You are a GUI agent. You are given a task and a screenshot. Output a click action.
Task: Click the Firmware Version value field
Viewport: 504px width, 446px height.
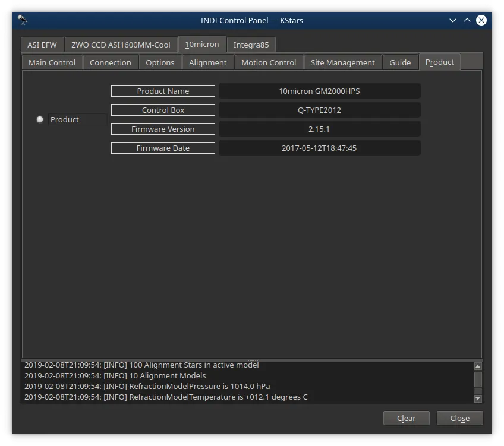pos(320,129)
